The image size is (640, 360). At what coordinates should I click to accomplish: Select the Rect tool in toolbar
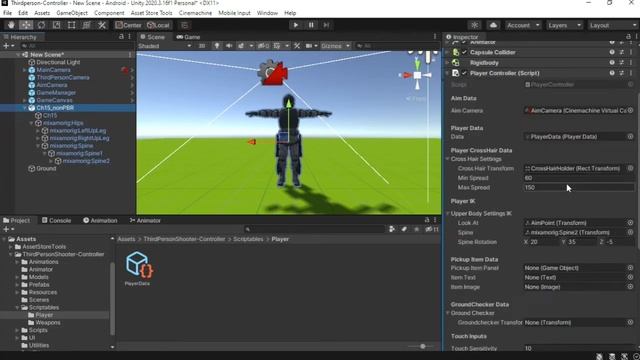tap(71, 25)
